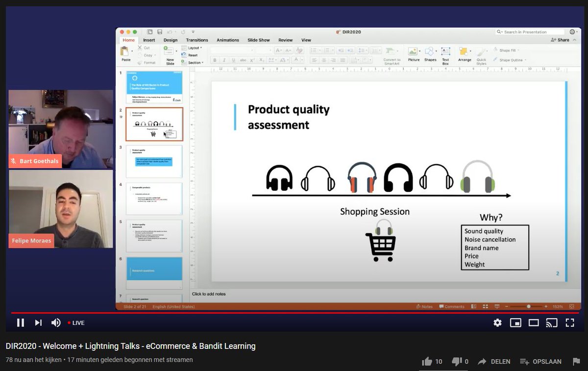Select the Slide Show tab
This screenshot has width=588, height=371.
259,40
